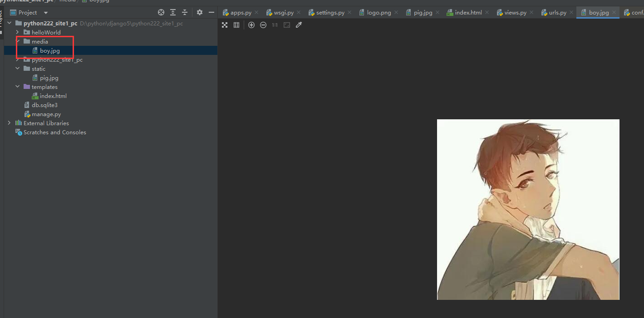Select manage.py in the project tree
Screen dimensions: 644x318
[x=111, y=114]
